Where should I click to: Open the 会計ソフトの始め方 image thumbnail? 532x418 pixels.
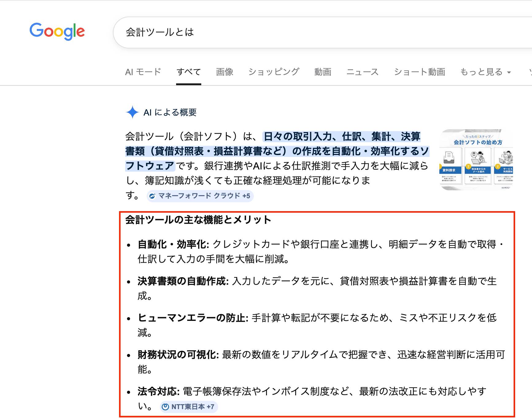click(x=476, y=159)
